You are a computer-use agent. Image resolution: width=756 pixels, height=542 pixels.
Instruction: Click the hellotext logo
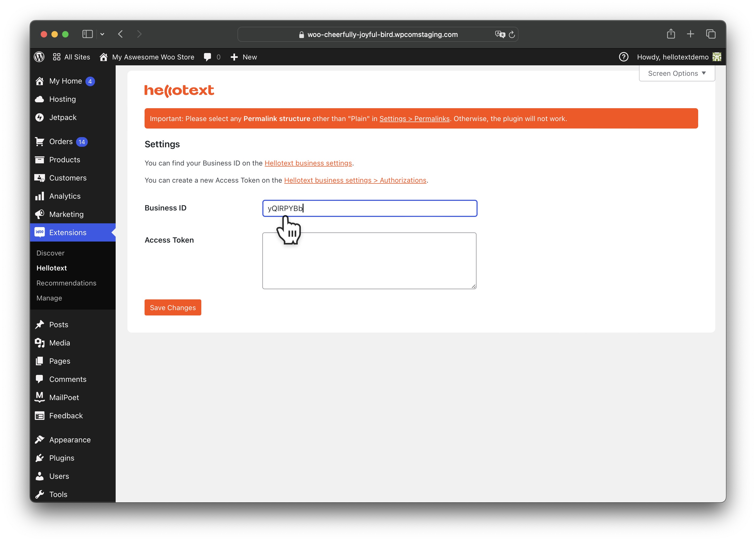pos(179,91)
